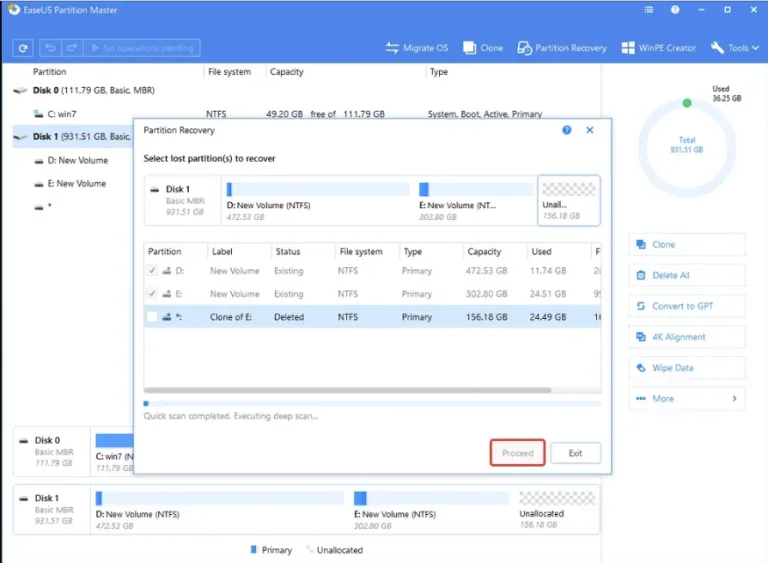Click the redo arrow in toolbar

point(72,48)
